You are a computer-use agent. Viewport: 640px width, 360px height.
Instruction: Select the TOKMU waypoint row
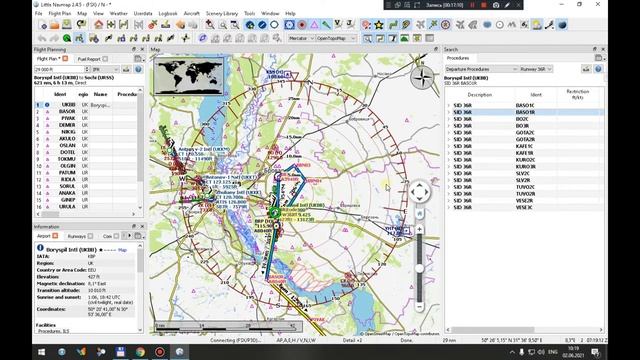(x=87, y=159)
